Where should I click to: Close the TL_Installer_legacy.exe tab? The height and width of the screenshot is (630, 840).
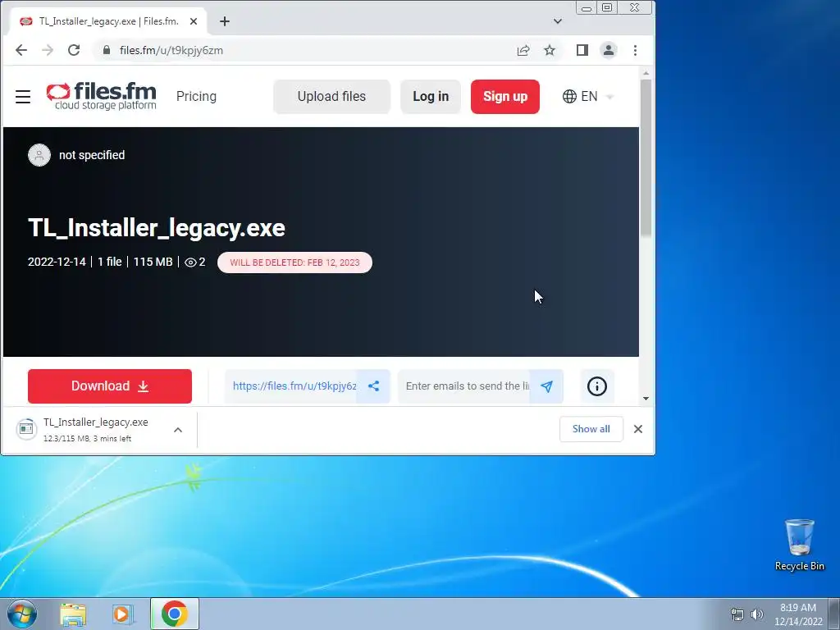point(194,21)
